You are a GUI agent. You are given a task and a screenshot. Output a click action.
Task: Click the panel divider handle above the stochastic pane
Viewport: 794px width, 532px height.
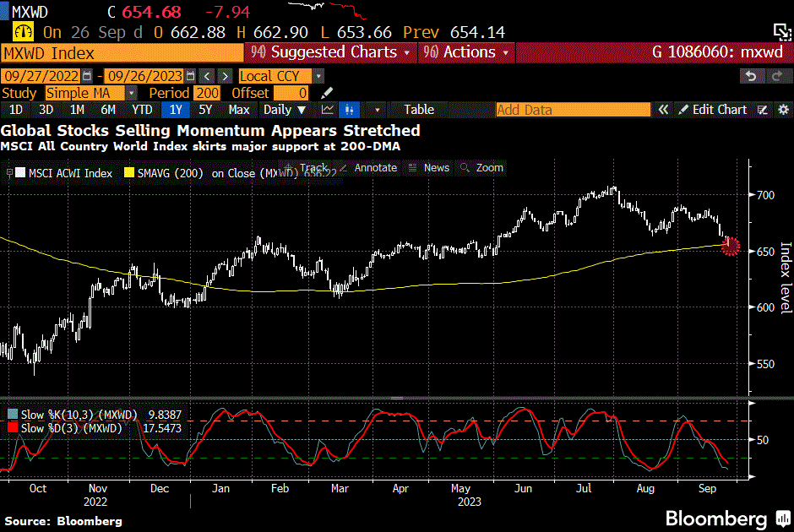click(x=397, y=399)
